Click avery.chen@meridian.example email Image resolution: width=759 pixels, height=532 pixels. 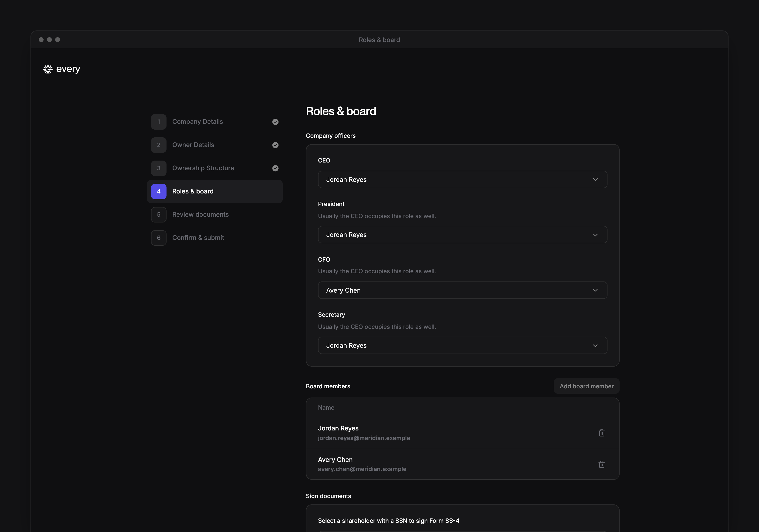point(362,469)
